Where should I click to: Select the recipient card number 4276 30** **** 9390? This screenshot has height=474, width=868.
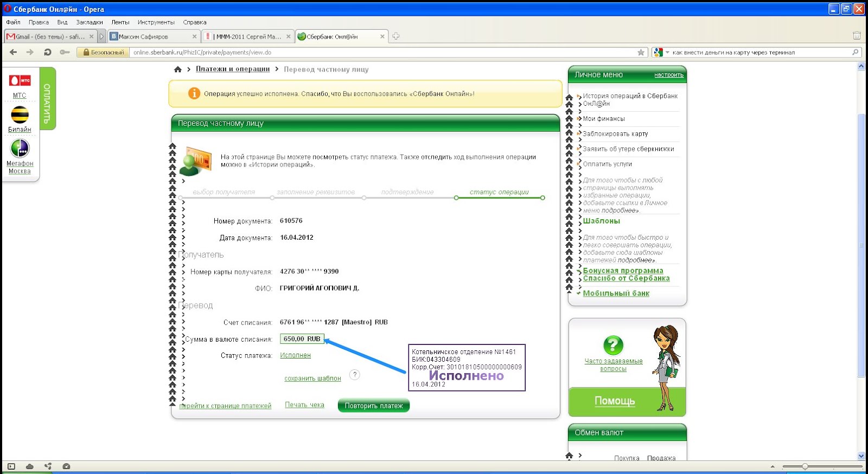pyautogui.click(x=309, y=271)
